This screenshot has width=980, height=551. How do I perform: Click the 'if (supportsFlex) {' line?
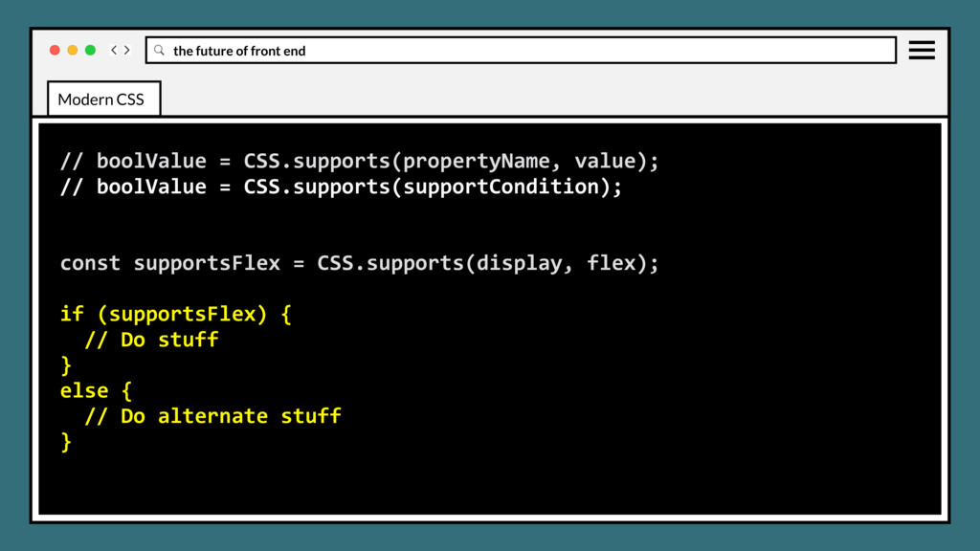[175, 314]
